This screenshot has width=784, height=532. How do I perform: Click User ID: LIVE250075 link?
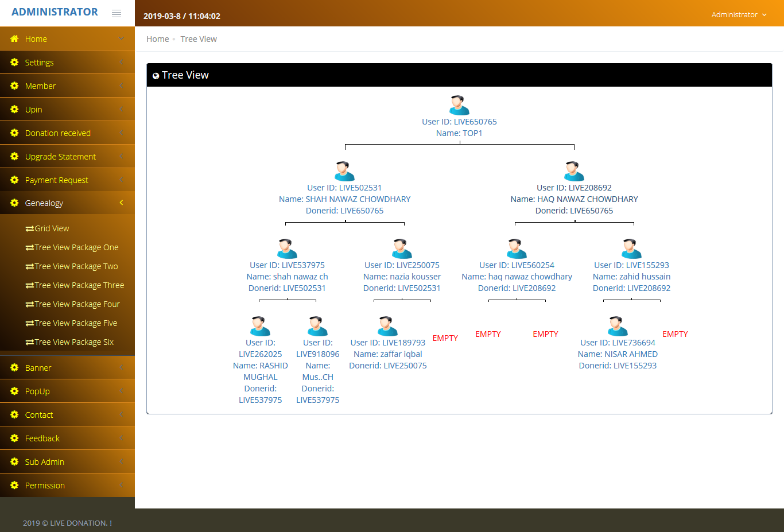click(x=402, y=265)
